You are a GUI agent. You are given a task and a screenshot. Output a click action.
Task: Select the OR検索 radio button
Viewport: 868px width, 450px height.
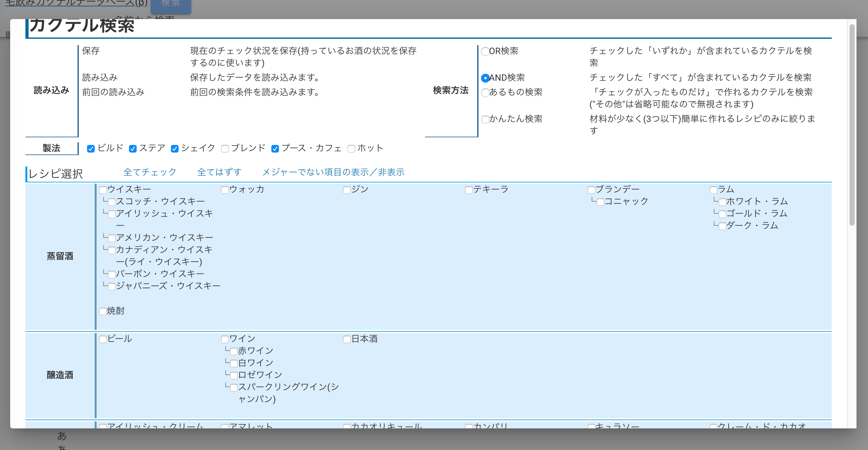[485, 51]
